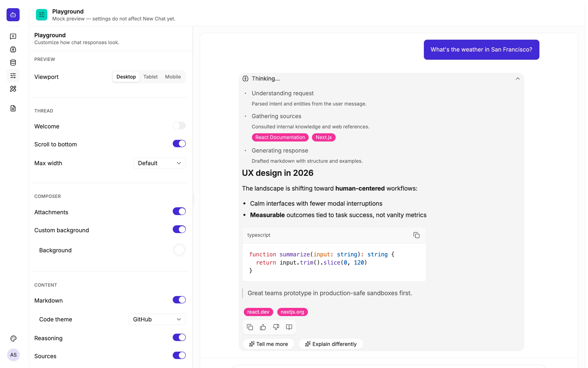This screenshot has width=588, height=368.
Task: Disable Custom background toggle
Action: pos(179,229)
